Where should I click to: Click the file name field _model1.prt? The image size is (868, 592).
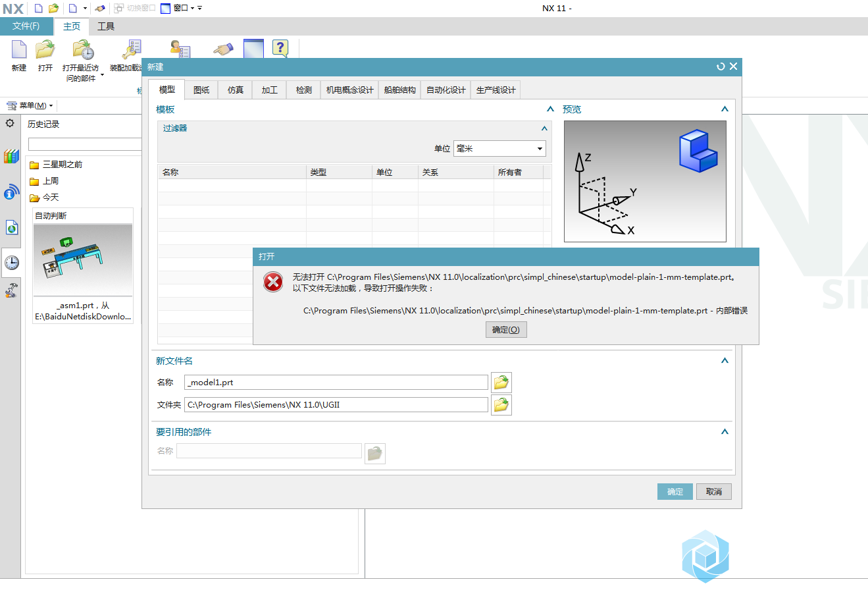coord(336,383)
